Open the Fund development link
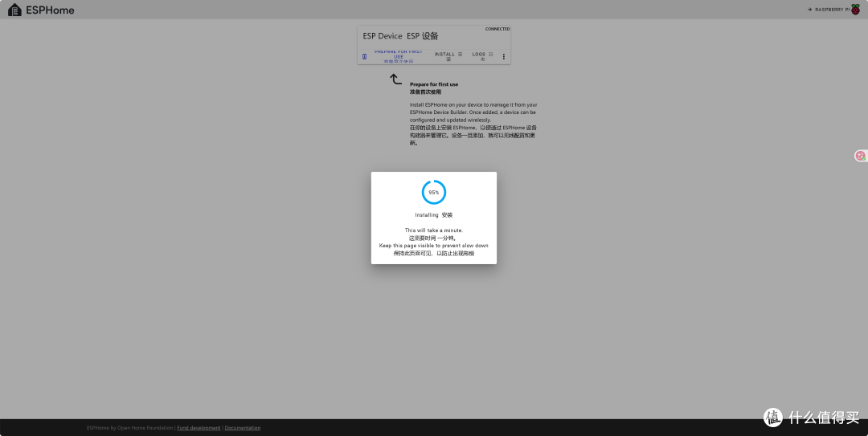 199,428
